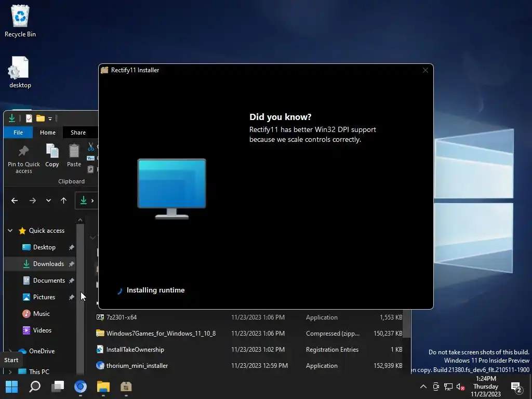
Task: Click New folder quick access toolbar icon
Action: (x=41, y=118)
